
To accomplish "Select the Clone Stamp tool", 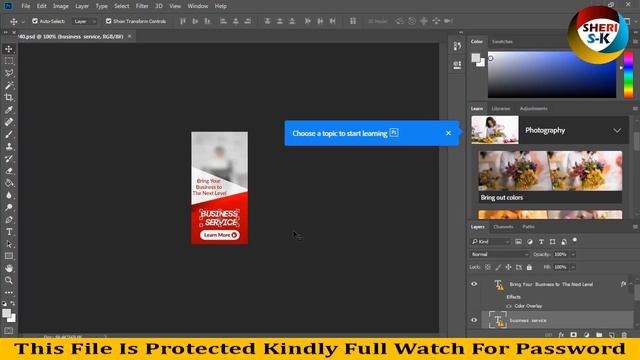I will point(9,147).
